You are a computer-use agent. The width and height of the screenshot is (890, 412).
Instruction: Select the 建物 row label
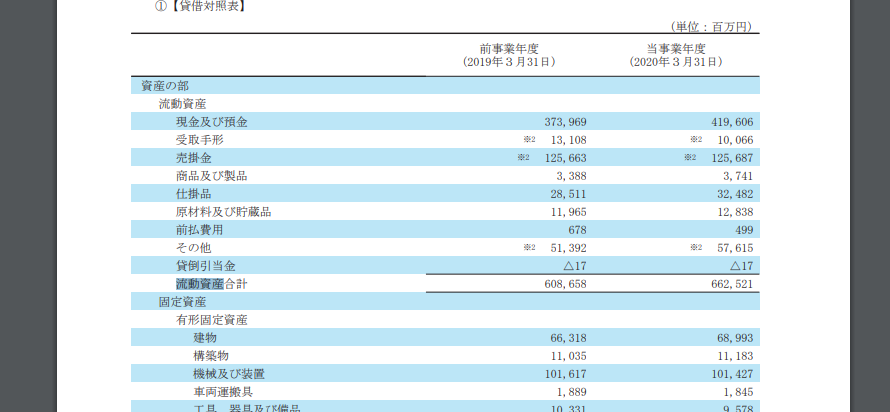(205, 338)
